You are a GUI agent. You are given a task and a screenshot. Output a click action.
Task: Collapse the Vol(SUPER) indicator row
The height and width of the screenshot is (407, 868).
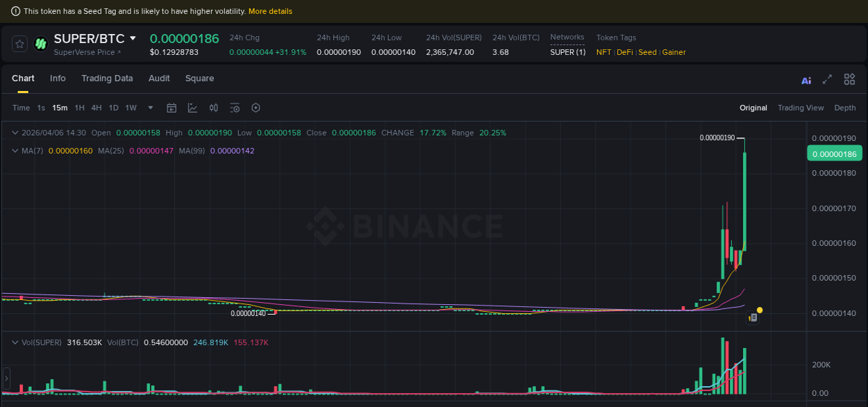coord(15,342)
